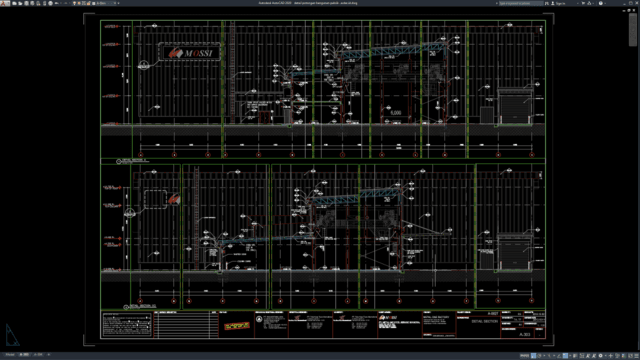Click the first annotation scale A icon
This screenshot has width=640, height=360.
(x=588, y=356)
